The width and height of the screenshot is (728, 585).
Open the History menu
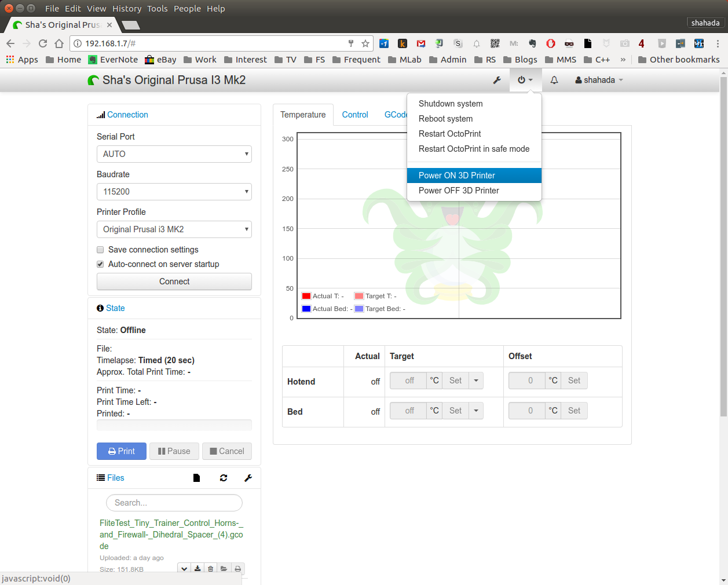(x=127, y=9)
